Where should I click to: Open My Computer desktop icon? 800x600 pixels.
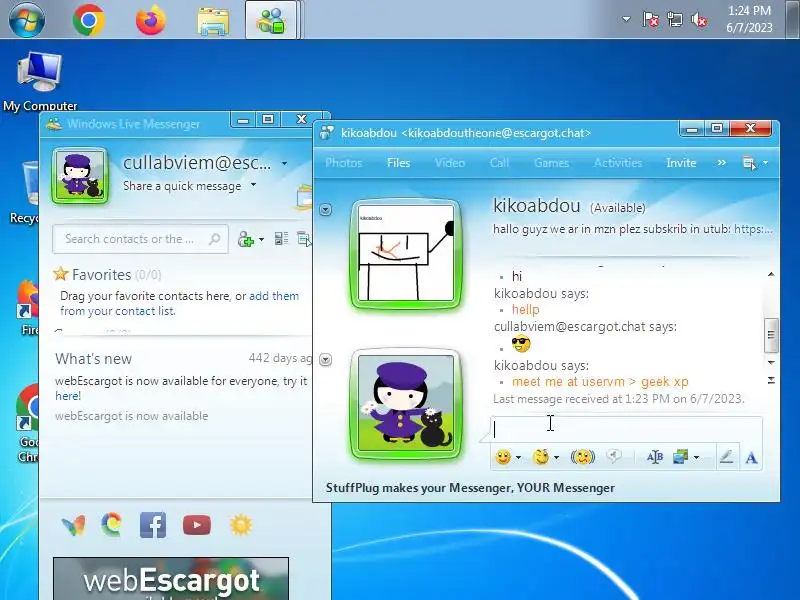40,82
